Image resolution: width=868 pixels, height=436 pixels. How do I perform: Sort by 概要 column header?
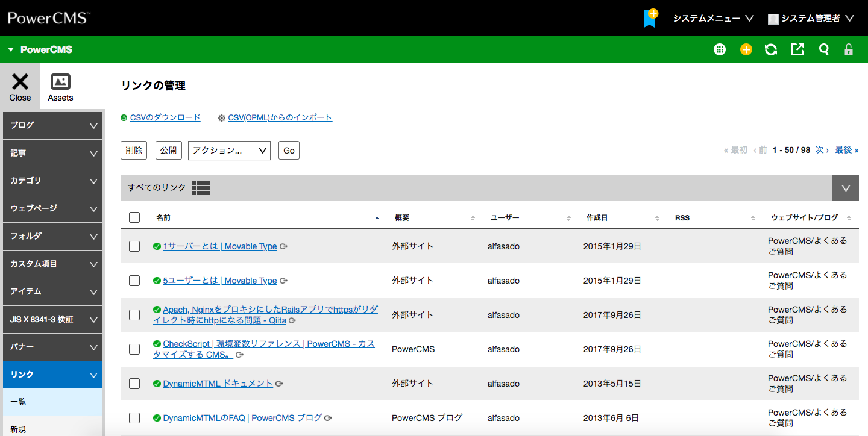coord(402,218)
